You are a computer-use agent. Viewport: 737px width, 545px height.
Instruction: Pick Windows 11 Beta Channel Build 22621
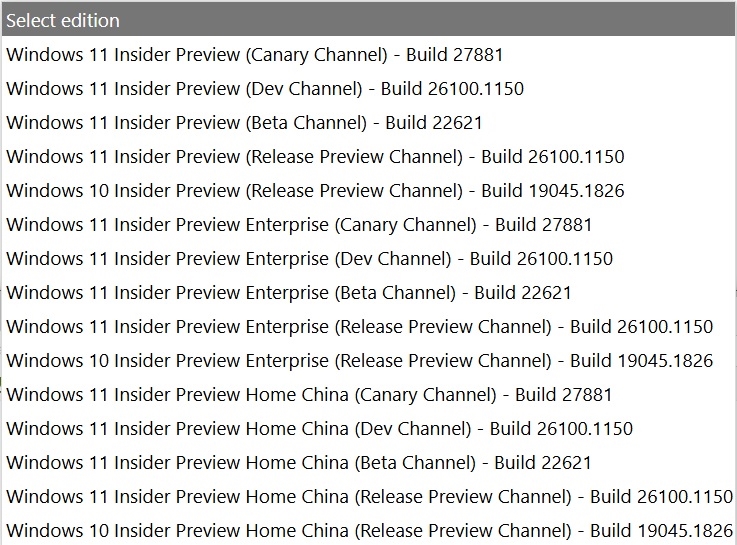[x=368, y=123]
